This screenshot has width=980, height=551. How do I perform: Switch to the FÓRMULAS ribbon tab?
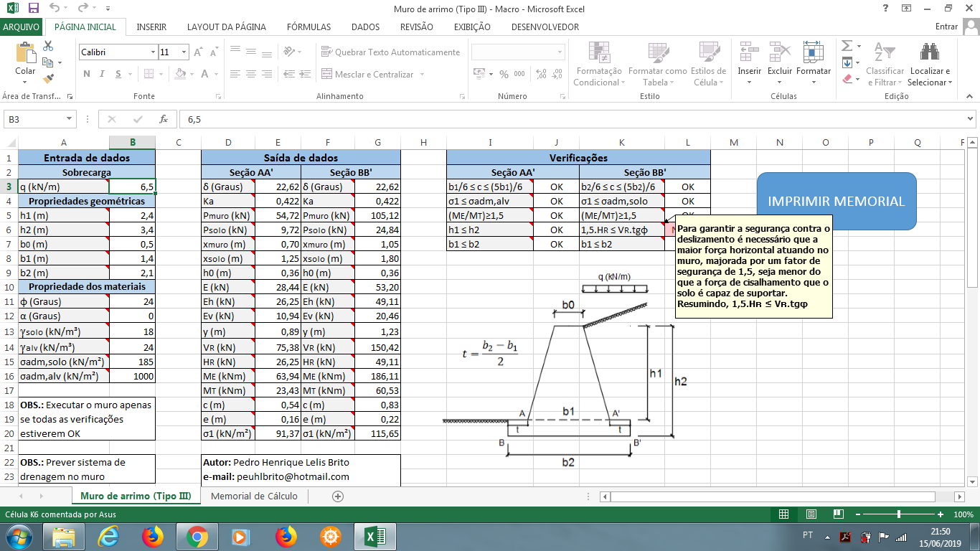tap(309, 27)
